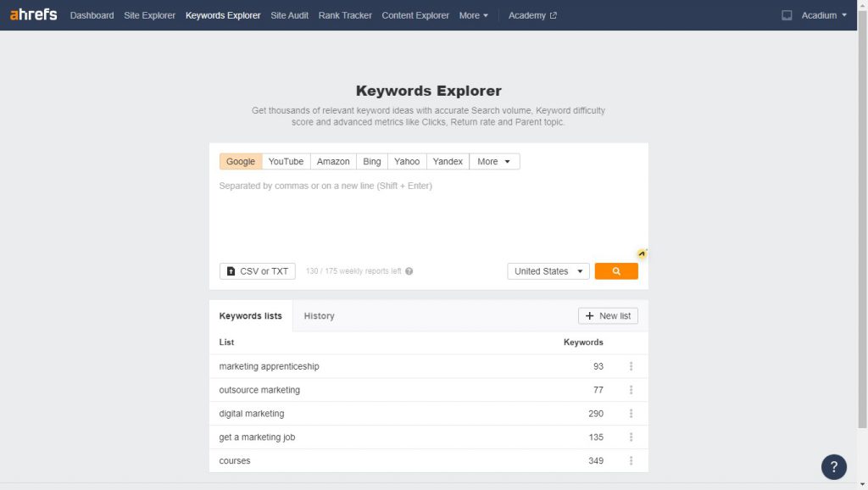
Task: Open Rank Tracker
Action: 345,15
